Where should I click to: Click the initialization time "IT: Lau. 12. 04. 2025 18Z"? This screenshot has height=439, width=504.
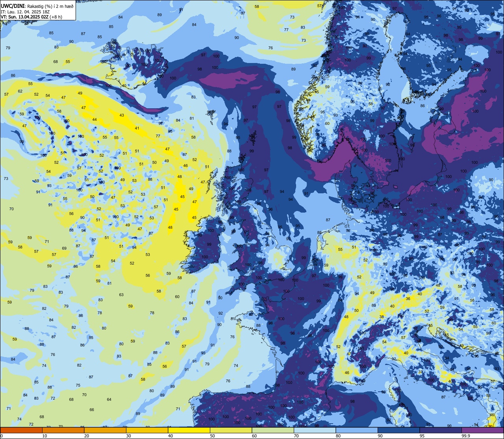[25, 11]
